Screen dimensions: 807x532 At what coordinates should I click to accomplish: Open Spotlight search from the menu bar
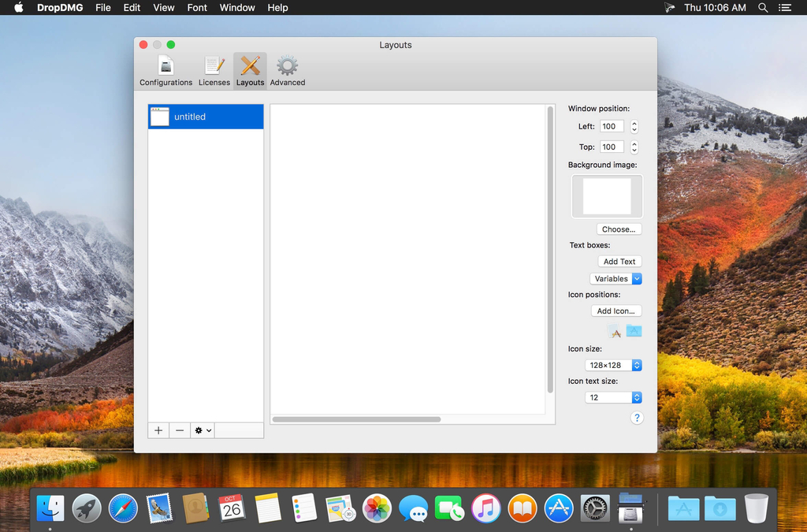(x=763, y=7)
